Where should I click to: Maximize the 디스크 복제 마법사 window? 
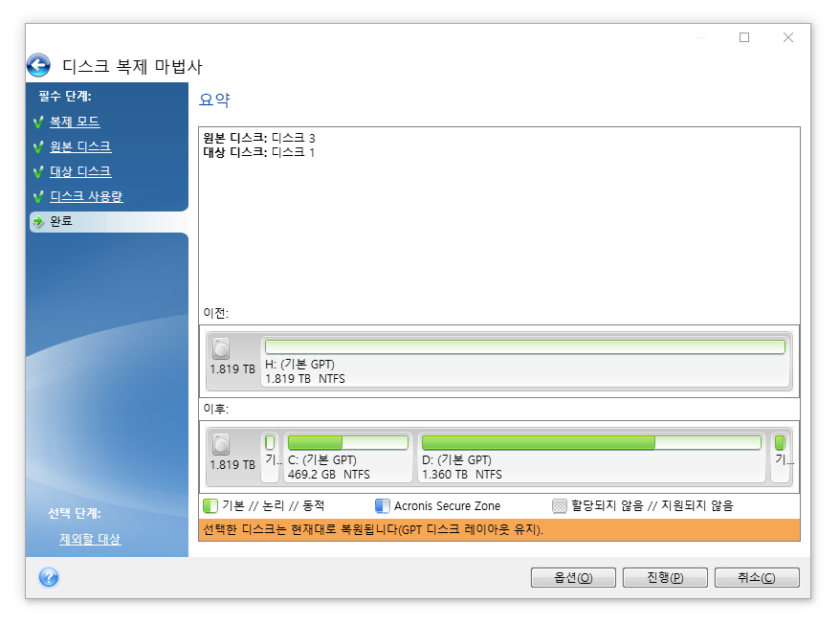(x=744, y=37)
